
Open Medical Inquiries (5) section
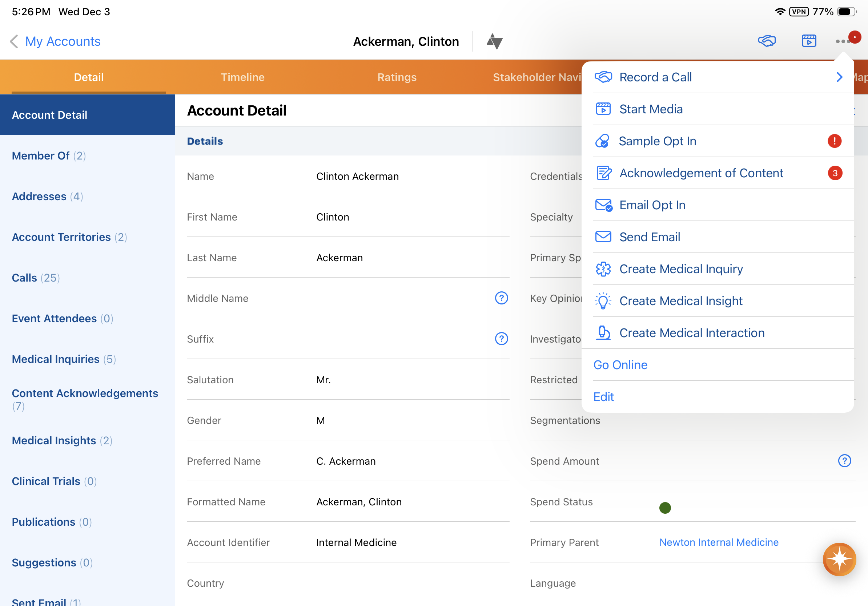point(64,359)
